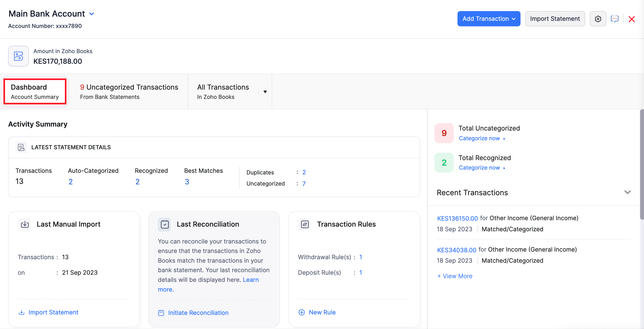
Task: Click the Last Reconciliation calendar icon
Action: pos(164,224)
